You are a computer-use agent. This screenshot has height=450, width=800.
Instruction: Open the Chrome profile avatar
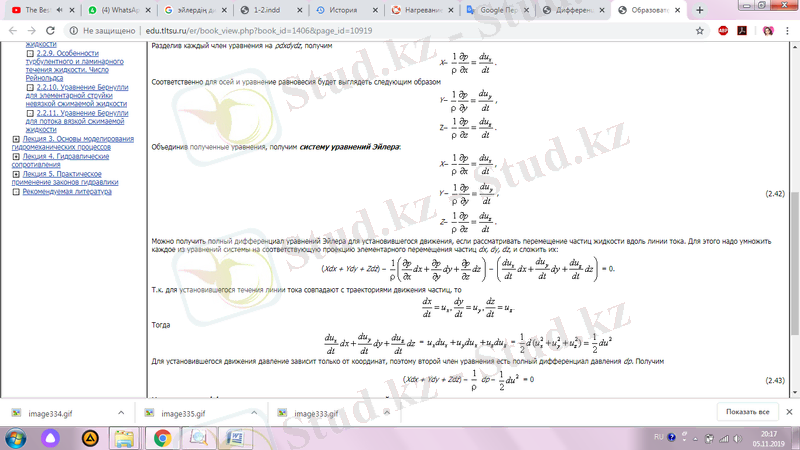coord(768,31)
